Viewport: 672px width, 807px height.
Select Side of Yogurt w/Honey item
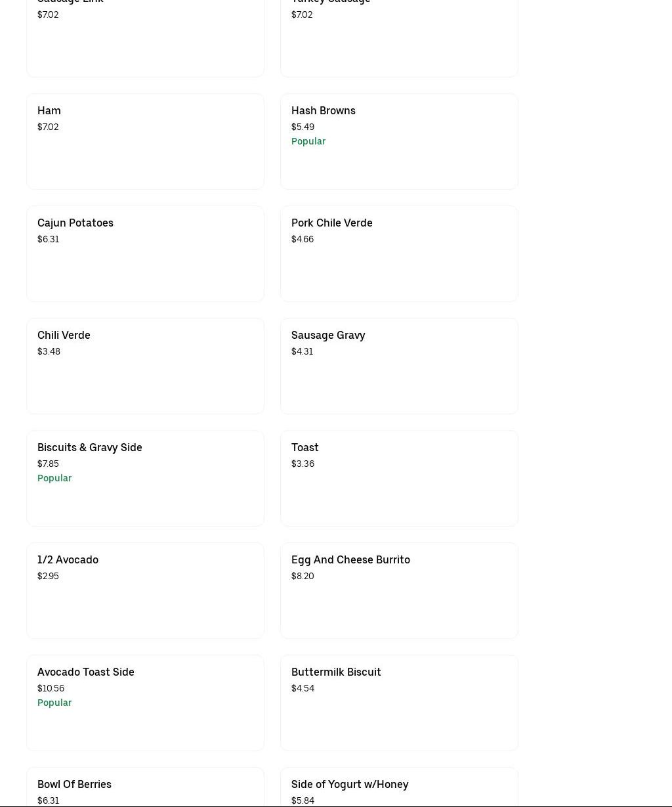[399, 787]
